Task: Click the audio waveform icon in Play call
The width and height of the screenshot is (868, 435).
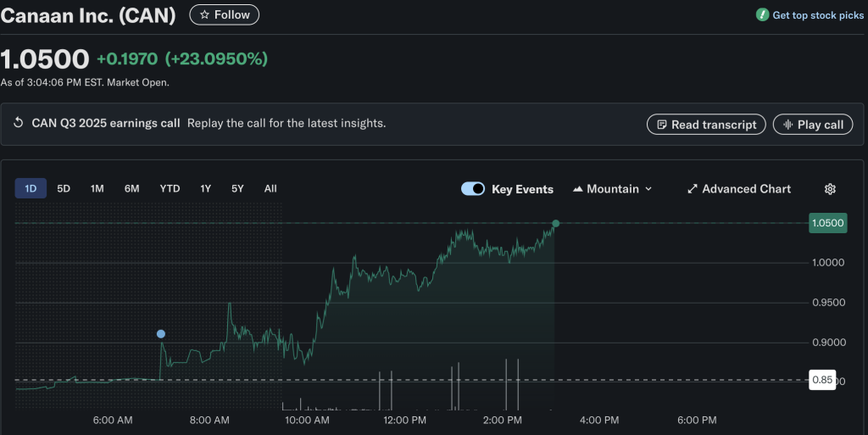Action: point(787,125)
